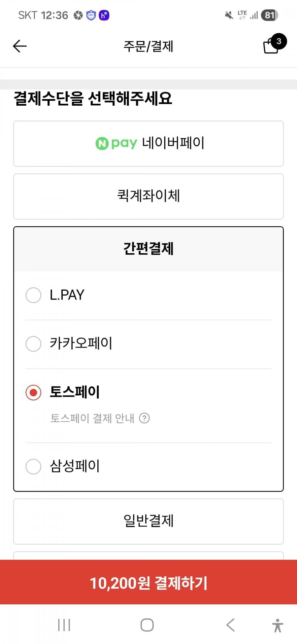This screenshot has height=644, width=297.
Task: Tap the question mark help icon
Action: tap(145, 418)
